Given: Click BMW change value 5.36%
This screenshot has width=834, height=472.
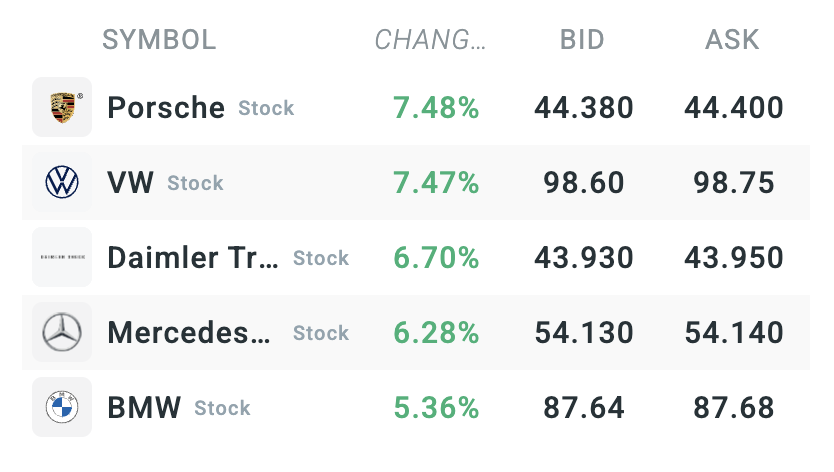Looking at the screenshot, I should tap(436, 408).
